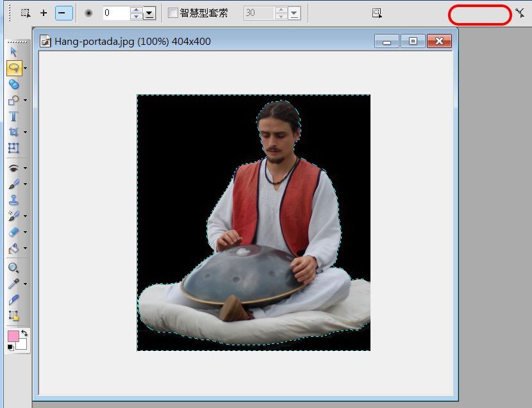This screenshot has width=532, height=408.
Task: Open the white background color swatch
Action: [22, 344]
